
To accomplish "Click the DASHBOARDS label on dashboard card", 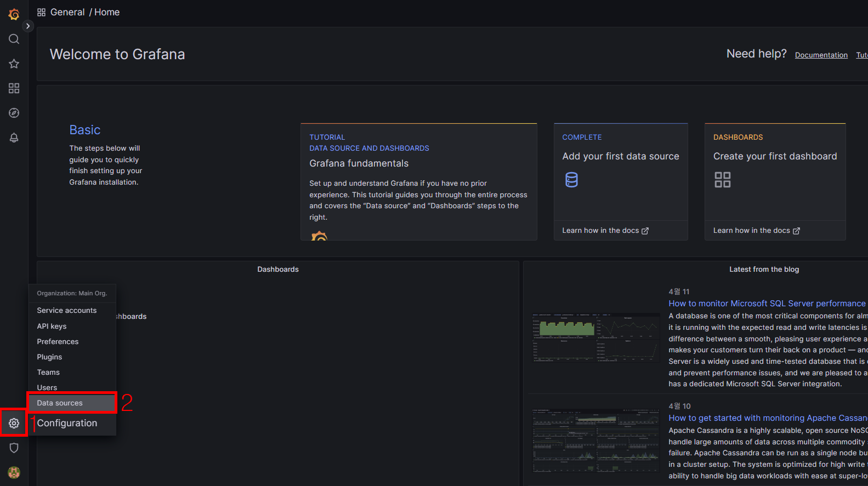I will (x=738, y=138).
